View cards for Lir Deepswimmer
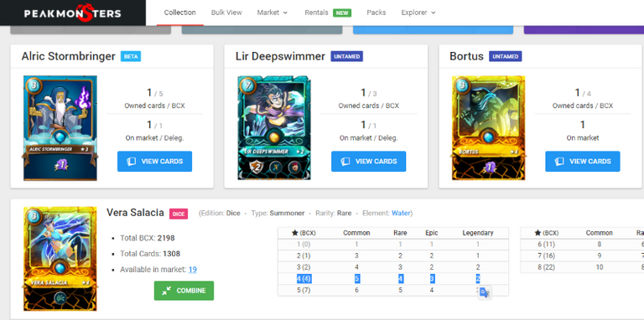Viewport: 644px width, 320px height. coord(368,161)
